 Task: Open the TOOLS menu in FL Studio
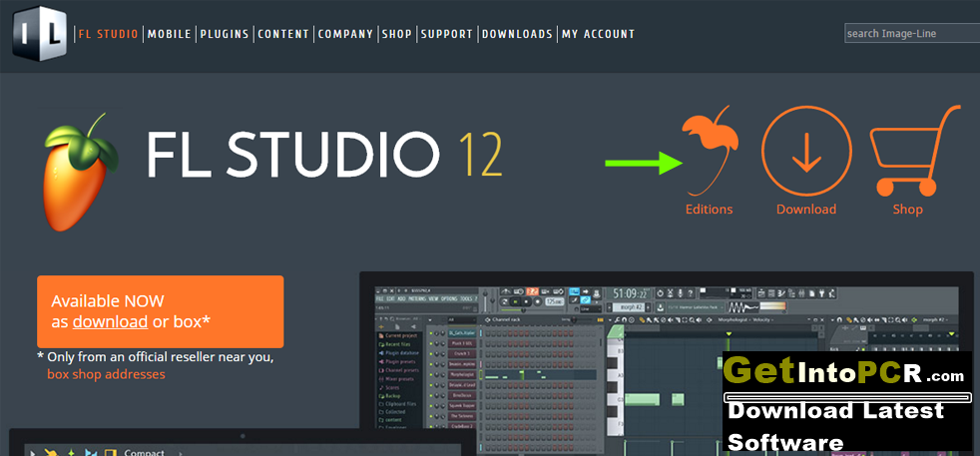tap(467, 298)
